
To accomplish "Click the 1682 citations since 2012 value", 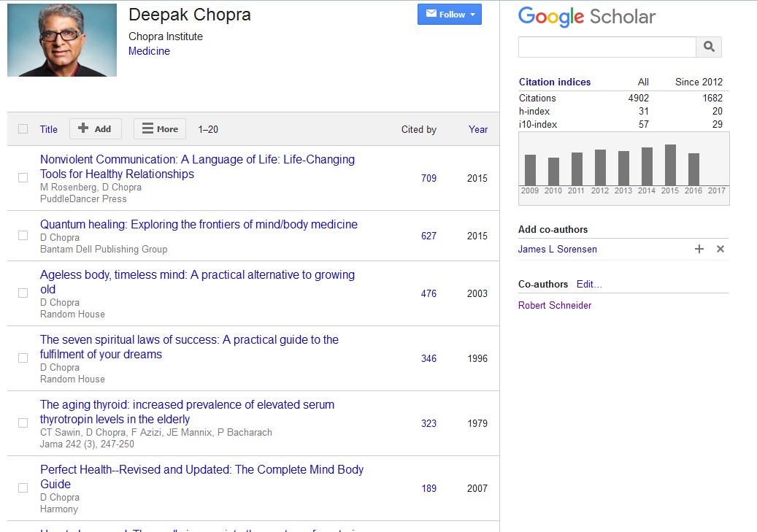I will pyautogui.click(x=712, y=98).
